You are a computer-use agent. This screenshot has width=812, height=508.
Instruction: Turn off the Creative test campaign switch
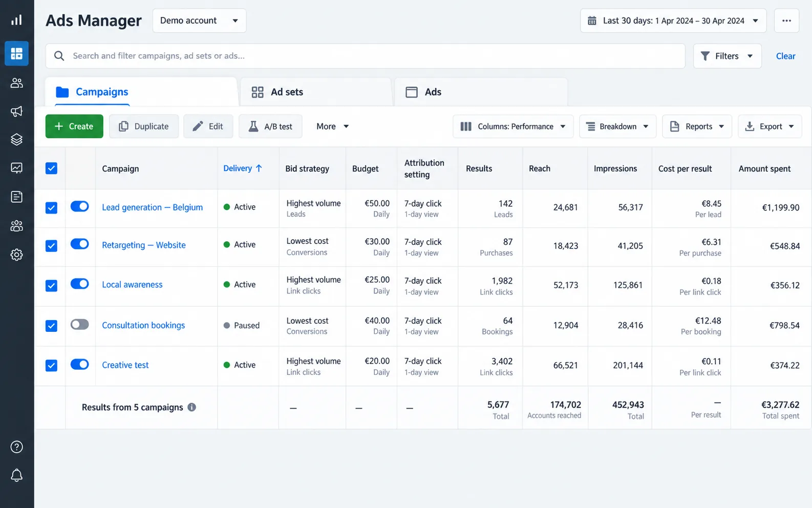coord(79,364)
